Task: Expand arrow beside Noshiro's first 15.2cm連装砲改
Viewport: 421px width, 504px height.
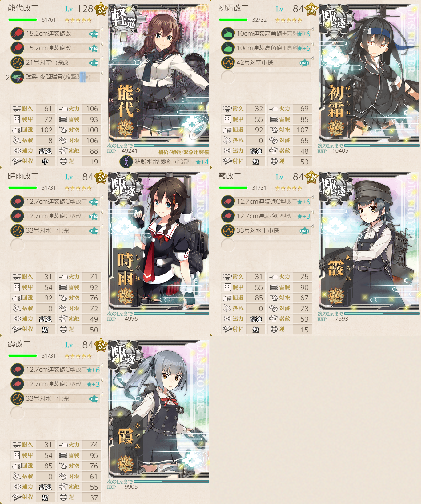Action: pos(102,30)
